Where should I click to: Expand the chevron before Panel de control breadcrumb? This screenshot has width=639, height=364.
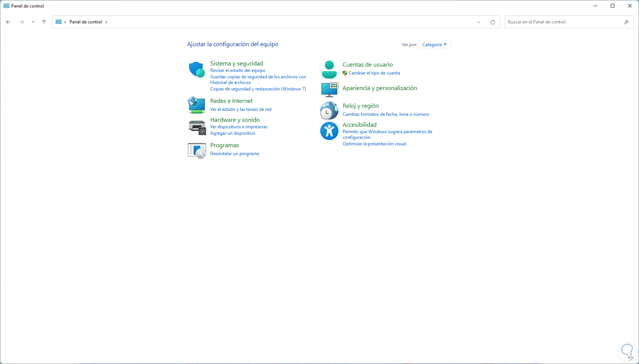[x=65, y=22]
